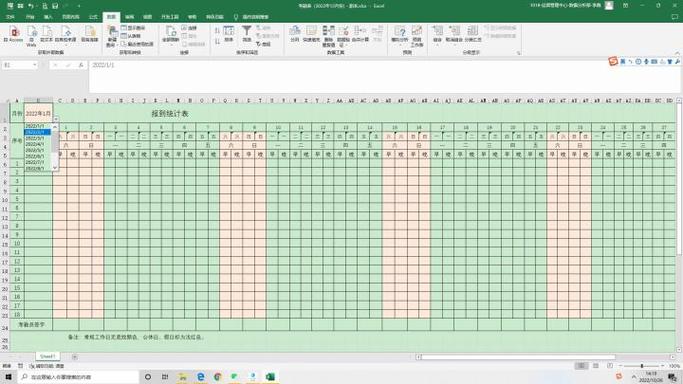Viewport: 683px width, 384px height.
Task: Select 2022/7/1 in the dropdown list
Action: click(x=37, y=162)
